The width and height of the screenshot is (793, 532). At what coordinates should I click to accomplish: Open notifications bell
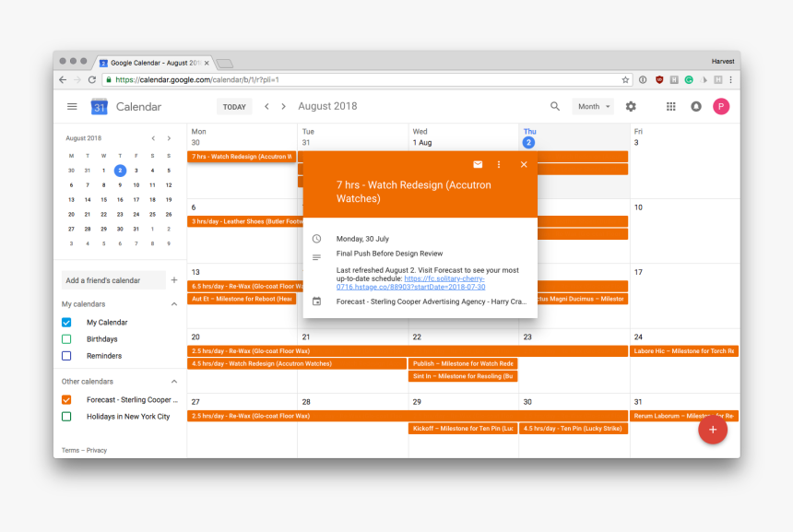[x=696, y=106]
